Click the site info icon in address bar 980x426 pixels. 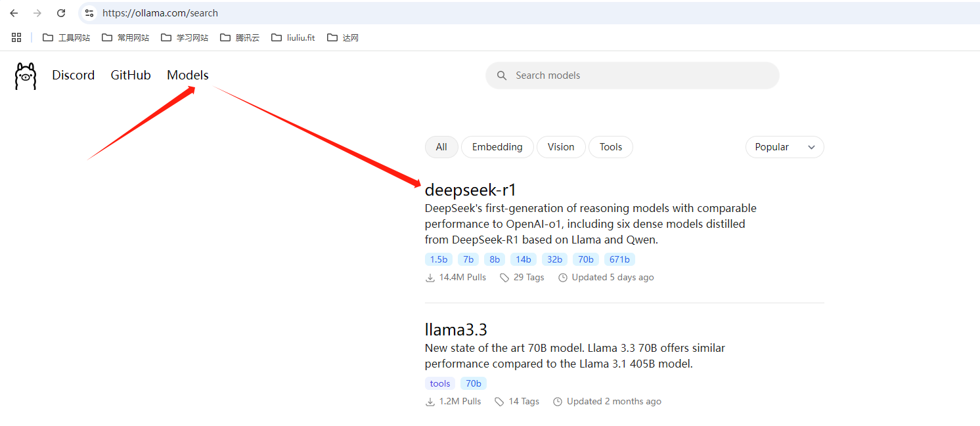[89, 13]
